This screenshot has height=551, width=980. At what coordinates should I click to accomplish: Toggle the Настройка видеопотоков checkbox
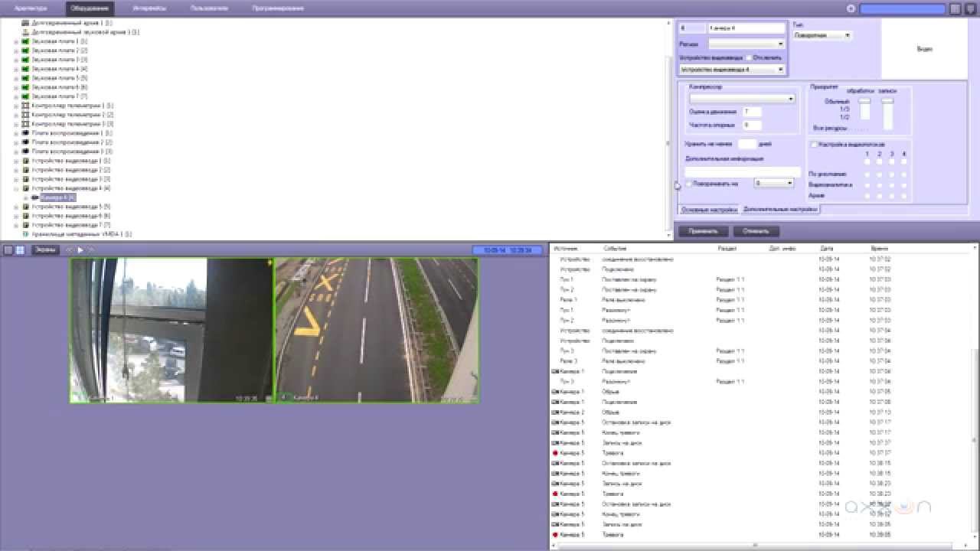click(814, 144)
